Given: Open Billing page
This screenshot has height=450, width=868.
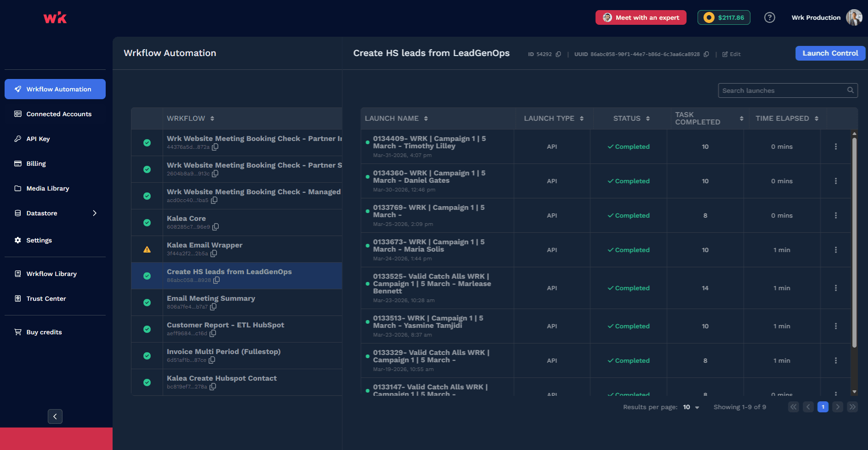Looking at the screenshot, I should (x=55, y=163).
